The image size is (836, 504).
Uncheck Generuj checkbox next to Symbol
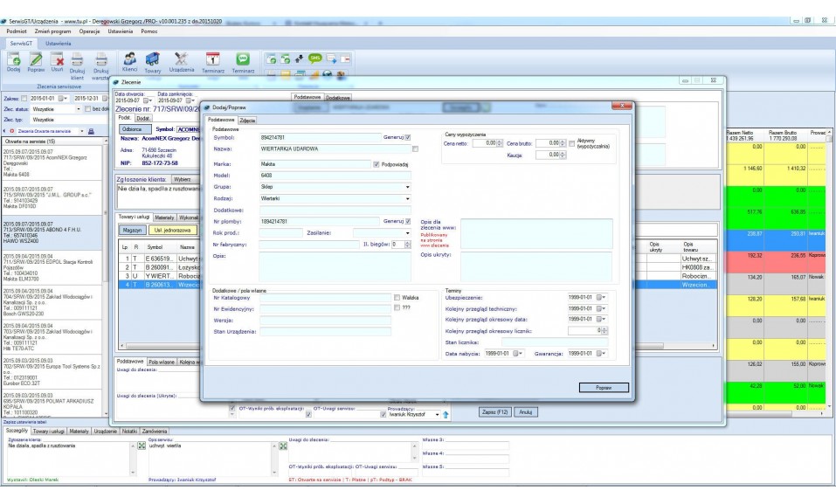pyautogui.click(x=407, y=137)
